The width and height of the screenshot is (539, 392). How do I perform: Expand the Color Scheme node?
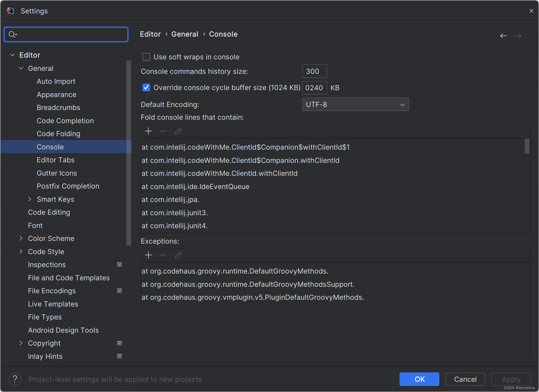pyautogui.click(x=21, y=238)
